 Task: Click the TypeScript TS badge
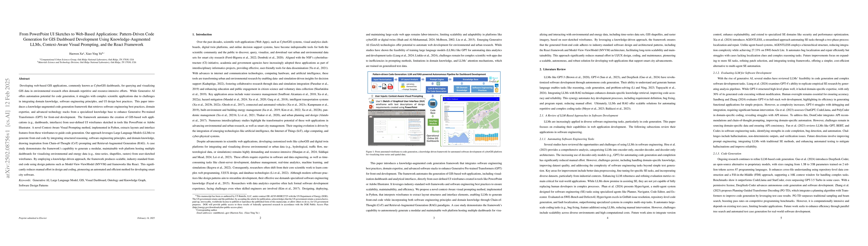click(497, 86)
